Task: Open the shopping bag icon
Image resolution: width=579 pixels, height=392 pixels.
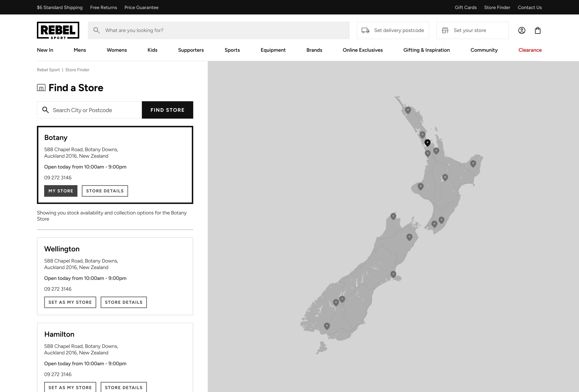Action: 538,30
